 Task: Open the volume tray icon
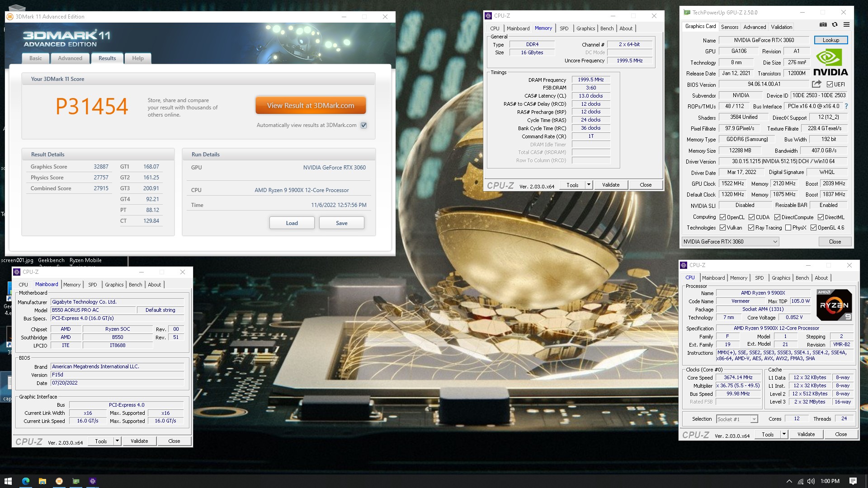coord(811,481)
